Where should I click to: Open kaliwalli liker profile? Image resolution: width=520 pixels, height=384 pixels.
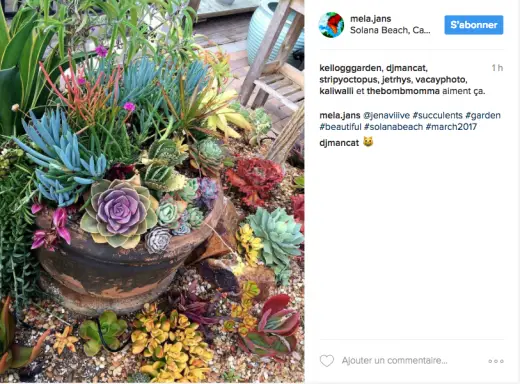336,91
